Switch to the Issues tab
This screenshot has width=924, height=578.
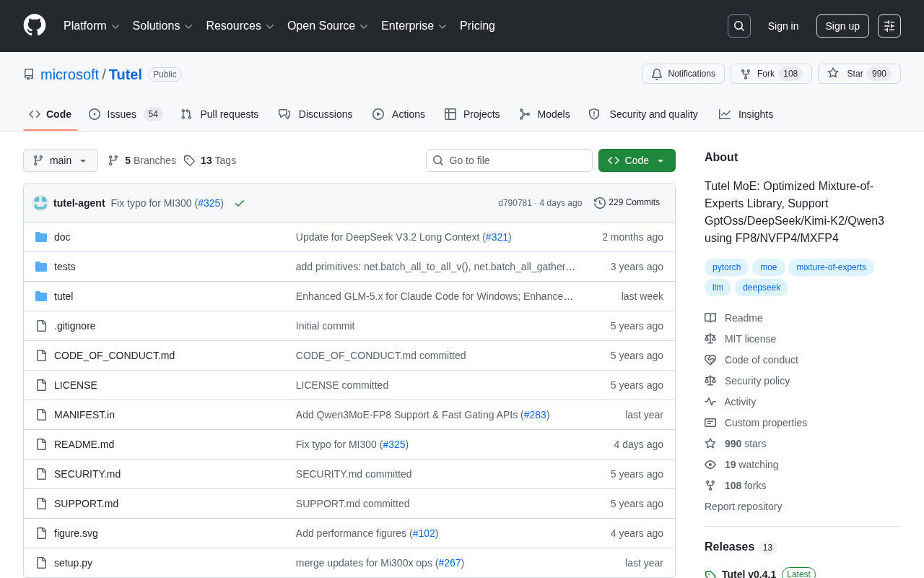click(126, 114)
